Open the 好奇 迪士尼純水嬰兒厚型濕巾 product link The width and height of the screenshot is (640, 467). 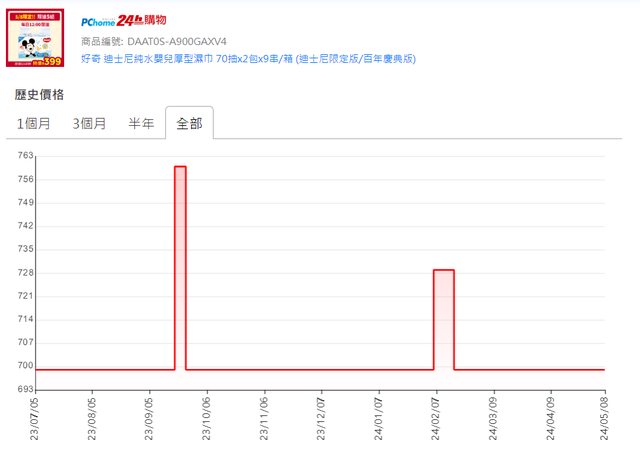pyautogui.click(x=248, y=58)
